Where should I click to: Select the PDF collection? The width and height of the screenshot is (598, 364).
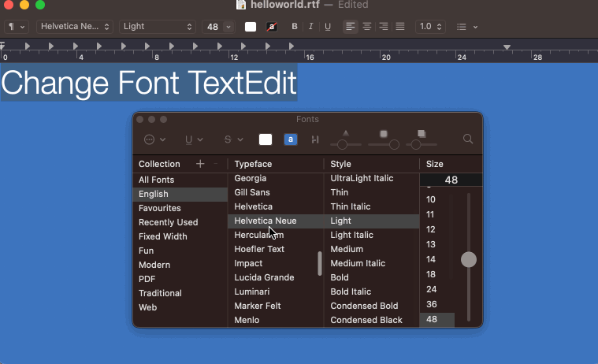tap(180, 279)
